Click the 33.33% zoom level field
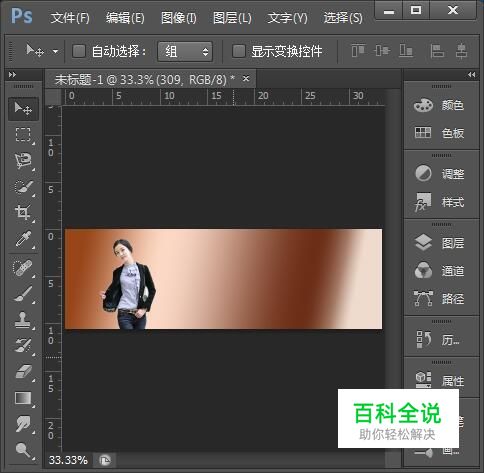Image resolution: width=484 pixels, height=473 pixels. coord(68,460)
